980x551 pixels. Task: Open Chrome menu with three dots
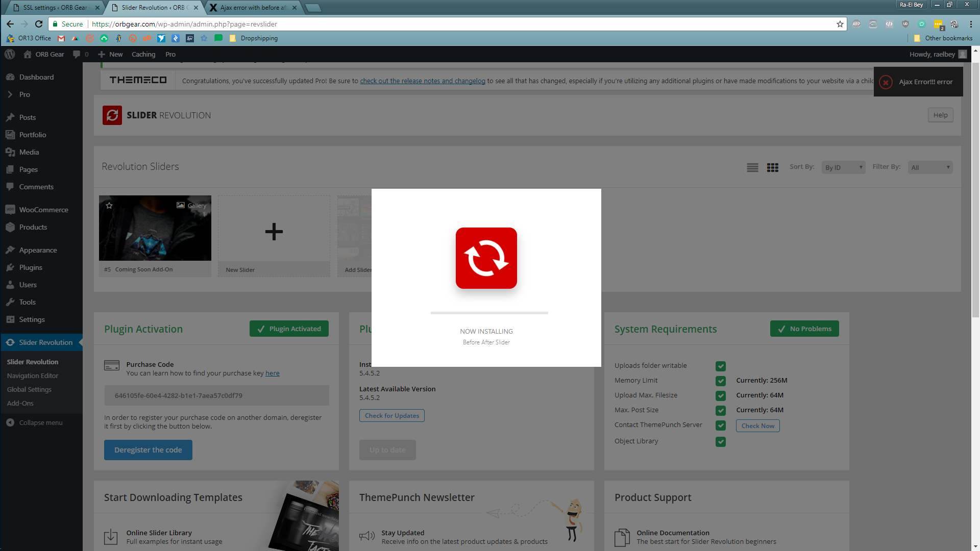[971, 24]
